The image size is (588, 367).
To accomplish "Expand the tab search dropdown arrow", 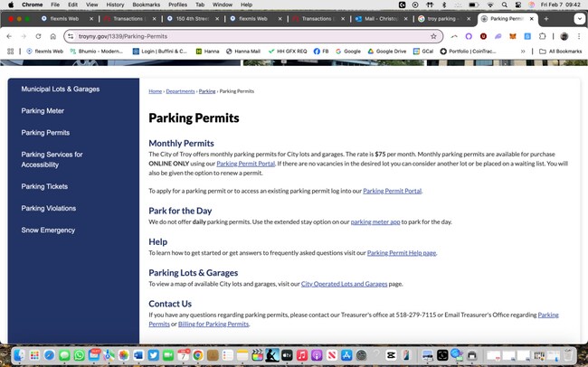I will pos(578,18).
